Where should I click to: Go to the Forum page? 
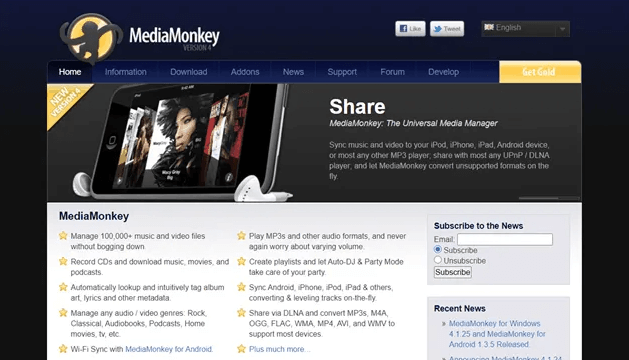392,72
